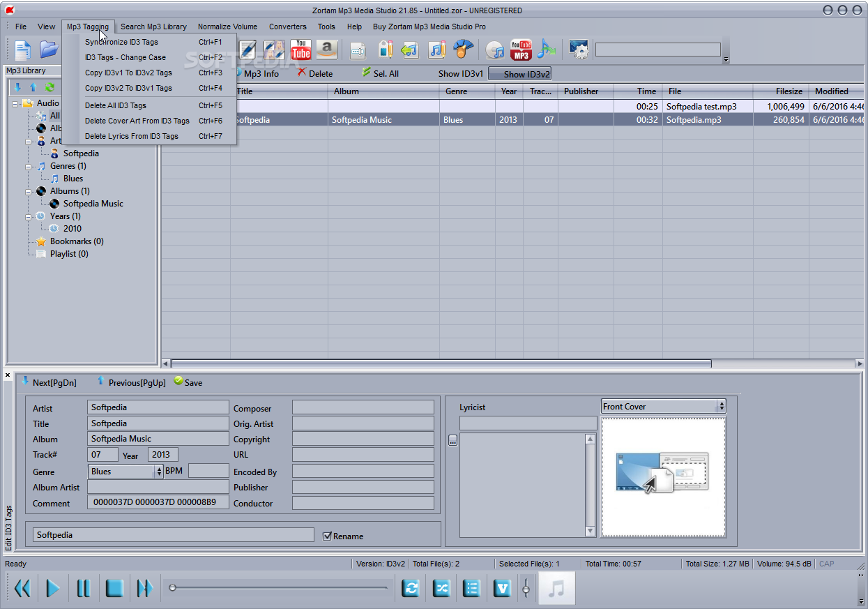Click the lyrics browse ellipsis button

[452, 440]
